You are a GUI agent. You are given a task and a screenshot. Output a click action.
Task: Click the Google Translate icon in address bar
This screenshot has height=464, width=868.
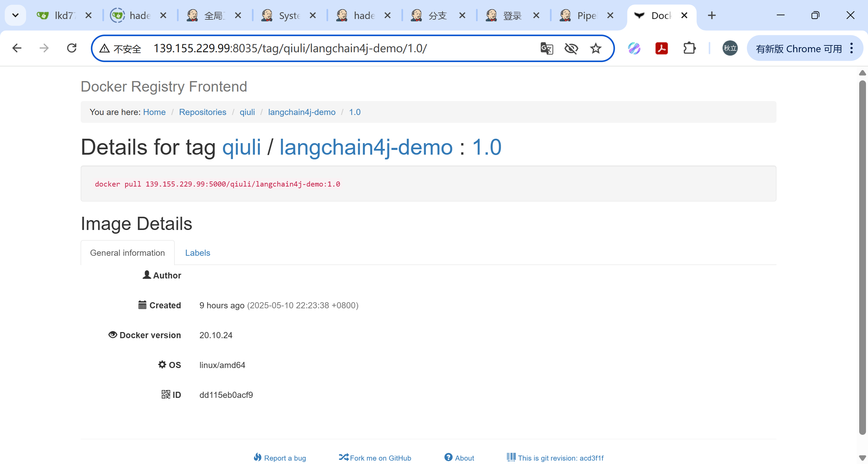[x=547, y=49]
